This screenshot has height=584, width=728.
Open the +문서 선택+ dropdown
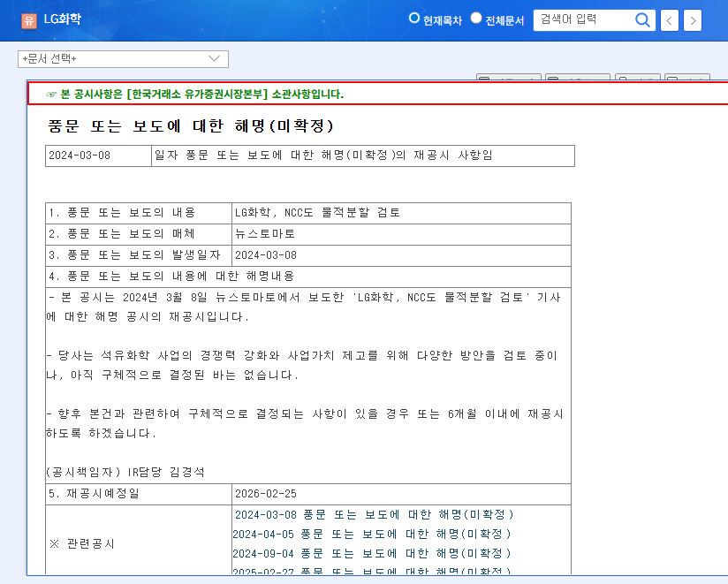(x=123, y=59)
